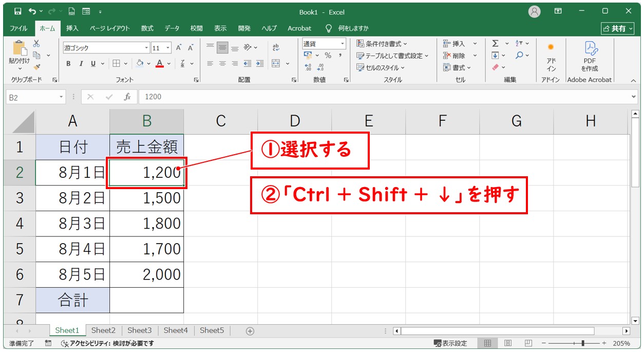Open the fill color bucket swatch

(x=140, y=64)
